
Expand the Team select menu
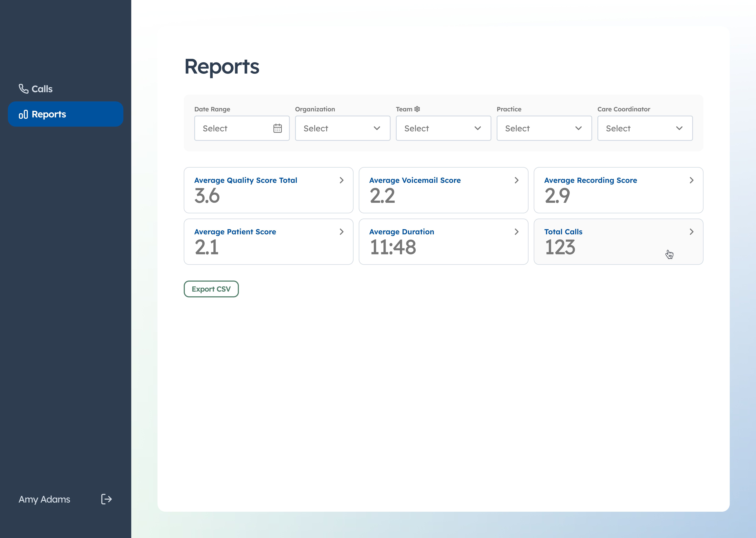pyautogui.click(x=443, y=128)
